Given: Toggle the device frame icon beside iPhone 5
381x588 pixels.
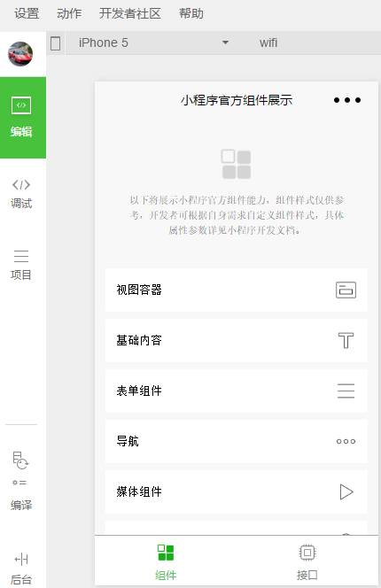Looking at the screenshot, I should coord(56,43).
